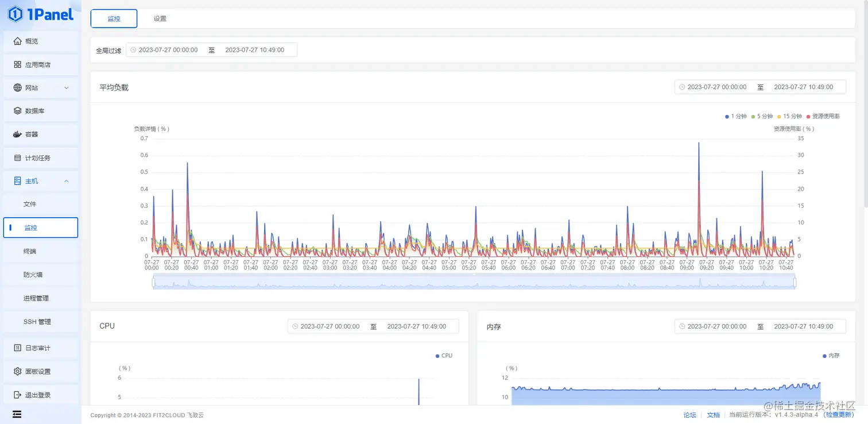
Task: Click 平均负载 end date field 10:49:00
Action: (804, 87)
